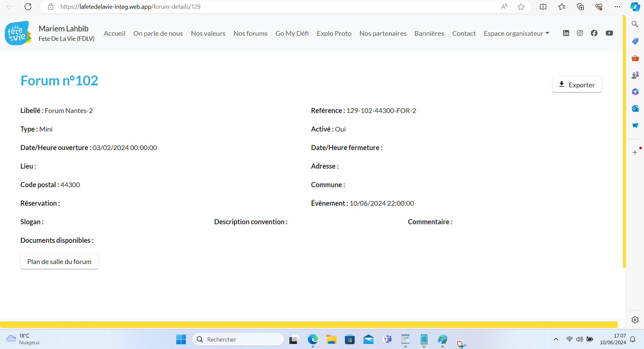Open Plan de salle du forum
Image resolution: width=644 pixels, height=349 pixels.
click(59, 262)
